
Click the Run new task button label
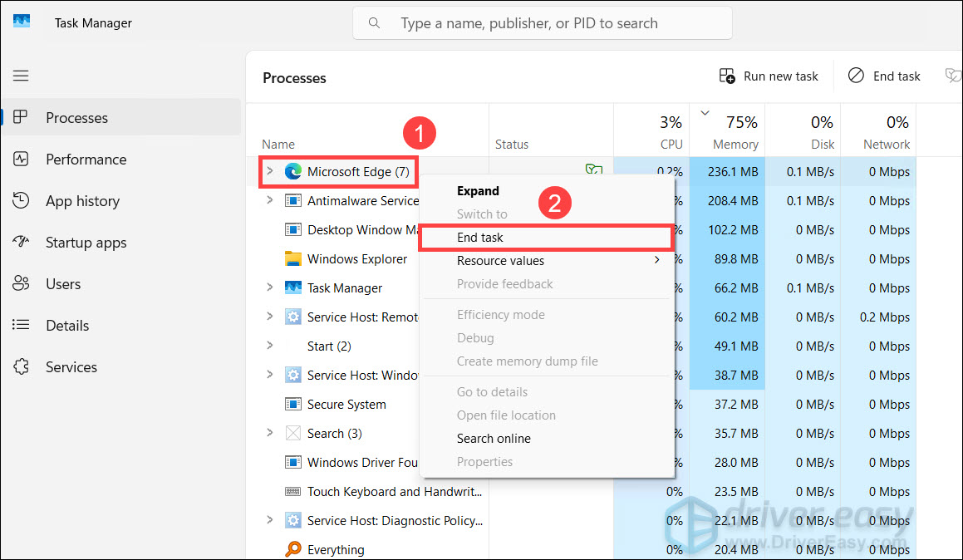point(780,76)
